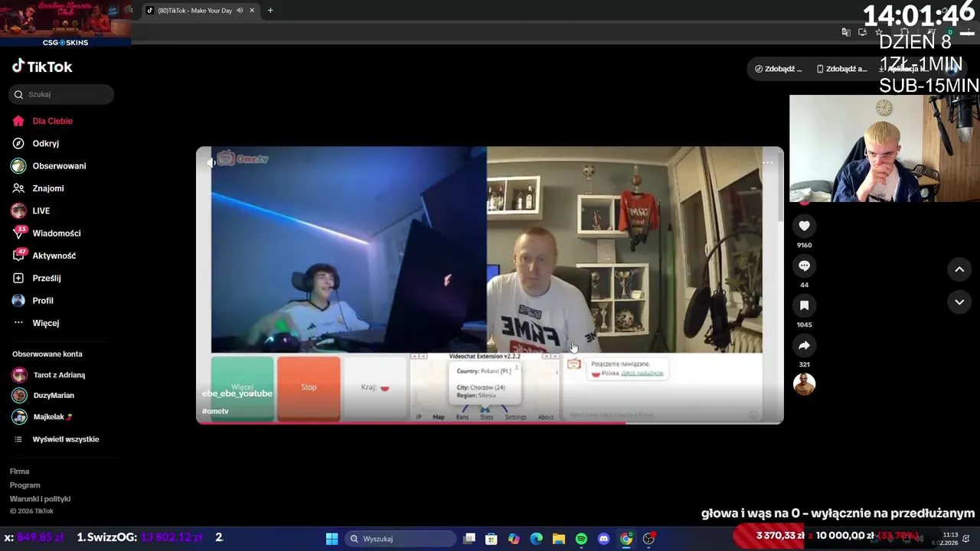Open Windows Start menu
This screenshot has width=980, height=551.
(x=332, y=539)
